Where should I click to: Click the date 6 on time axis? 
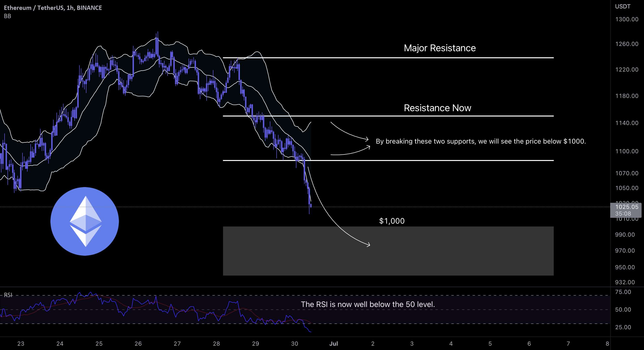tap(529, 343)
